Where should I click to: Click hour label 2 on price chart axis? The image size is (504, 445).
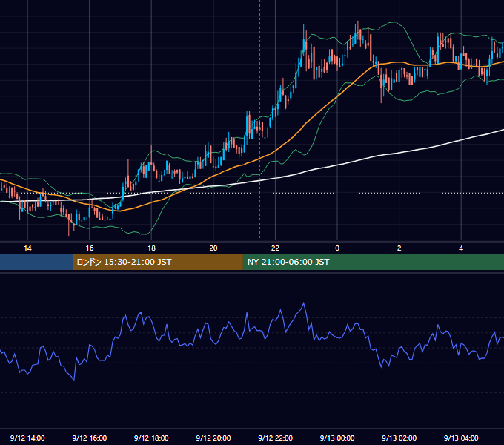click(x=399, y=248)
